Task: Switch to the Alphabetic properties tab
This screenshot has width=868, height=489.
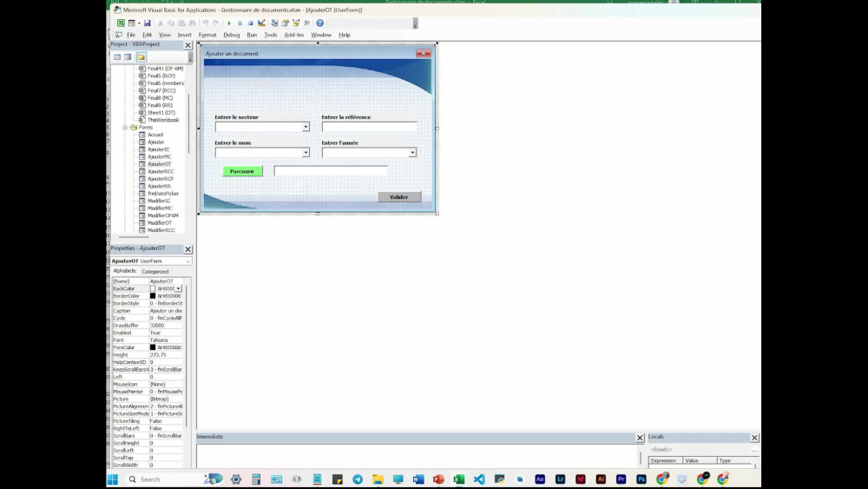Action: [x=124, y=271]
